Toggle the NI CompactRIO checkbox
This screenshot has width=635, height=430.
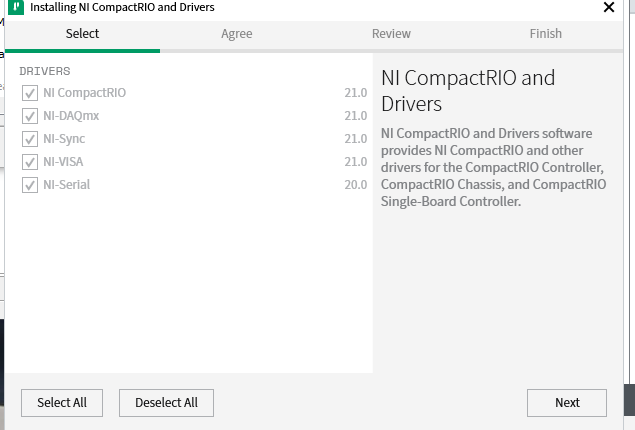[30, 93]
